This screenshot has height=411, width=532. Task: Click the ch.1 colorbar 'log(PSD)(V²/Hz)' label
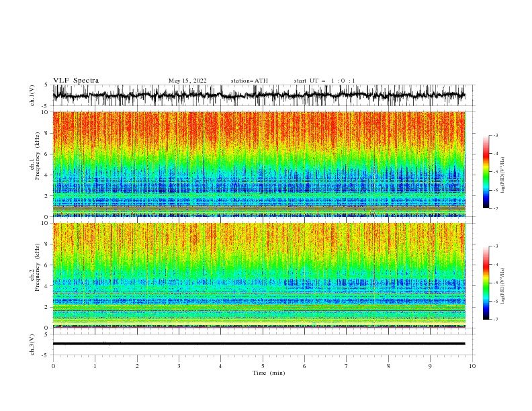coord(502,175)
